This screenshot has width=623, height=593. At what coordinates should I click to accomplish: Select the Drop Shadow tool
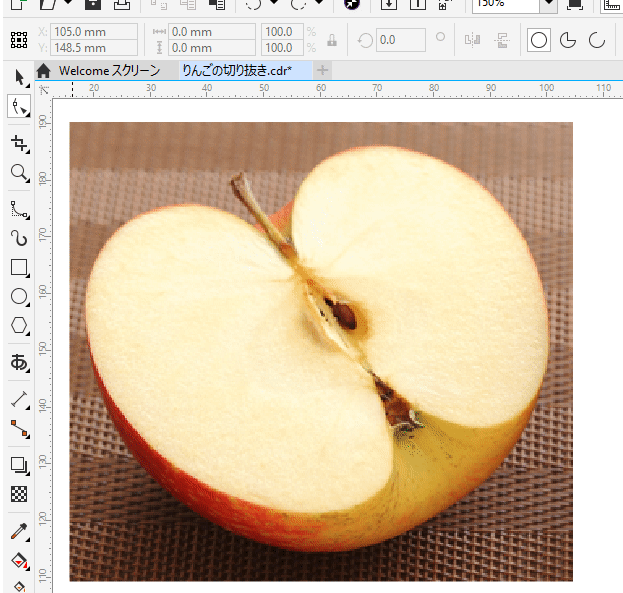coord(19,465)
